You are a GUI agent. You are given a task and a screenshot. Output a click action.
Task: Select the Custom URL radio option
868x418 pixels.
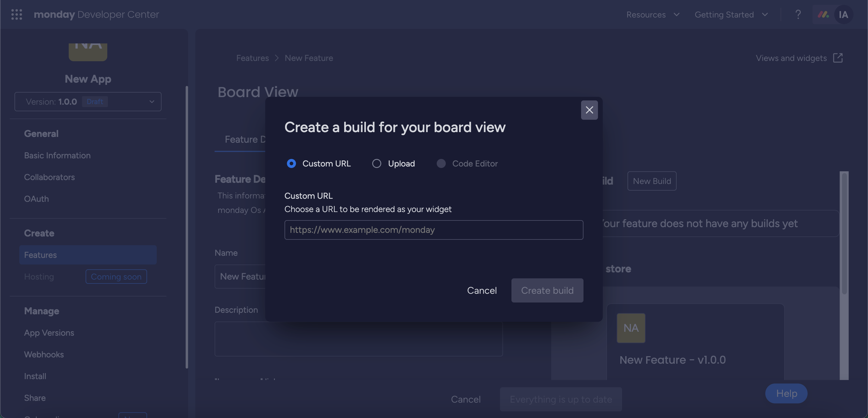point(291,163)
